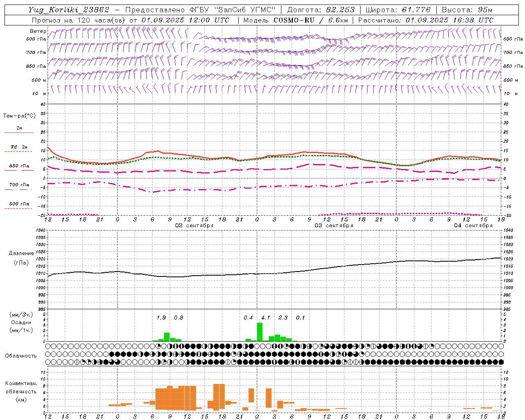
Task: Select the "Модель COSMO-RU / 6.6км" label
Action: (295, 20)
